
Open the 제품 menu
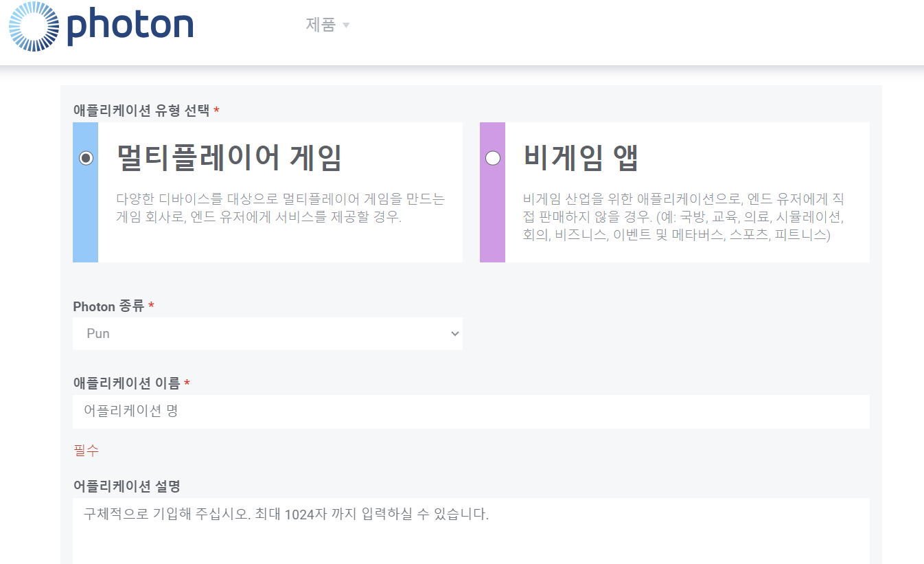(x=327, y=25)
